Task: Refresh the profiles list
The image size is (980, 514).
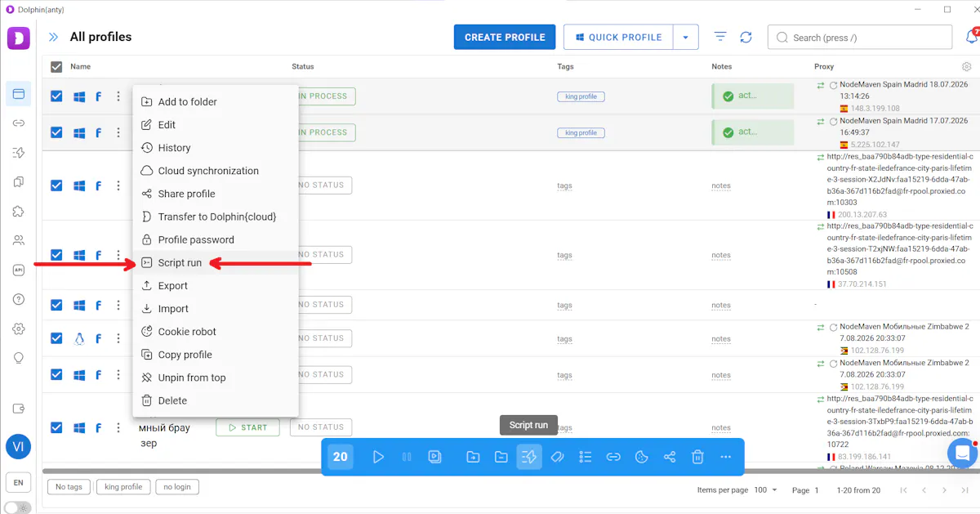Action: (x=746, y=37)
